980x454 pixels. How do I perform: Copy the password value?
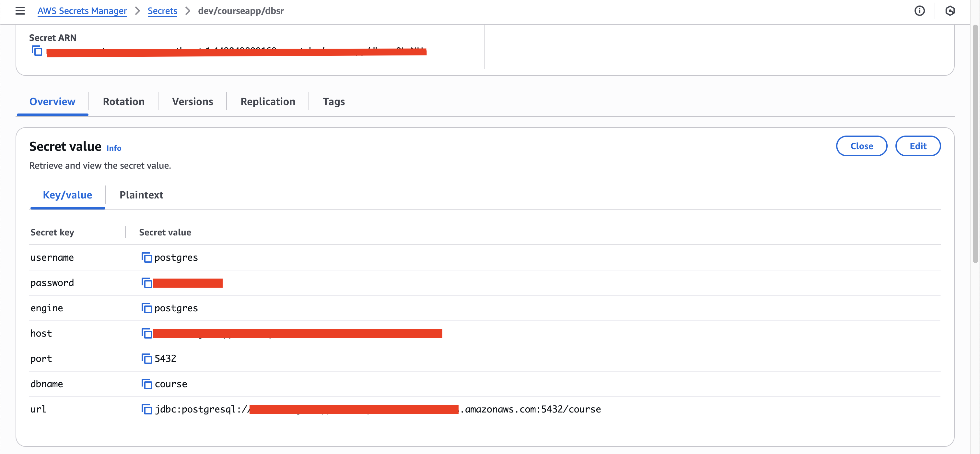click(146, 283)
